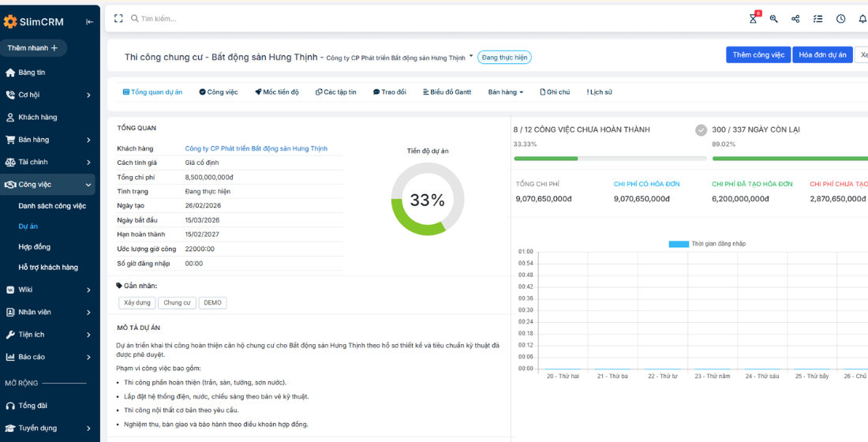Click the Gắn nhãn tag icon
Image resolution: width=868 pixels, height=442 pixels.
(119, 286)
